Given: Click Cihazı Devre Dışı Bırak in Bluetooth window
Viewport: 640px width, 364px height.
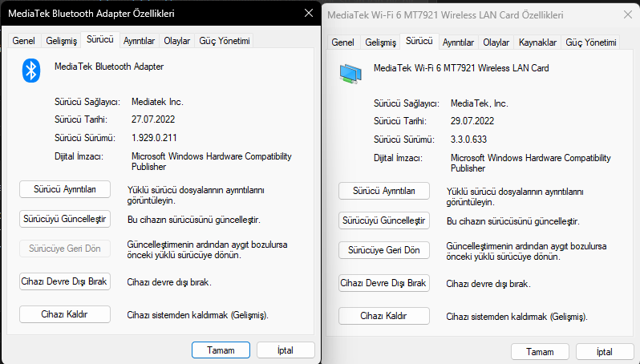Looking at the screenshot, I should (65, 281).
